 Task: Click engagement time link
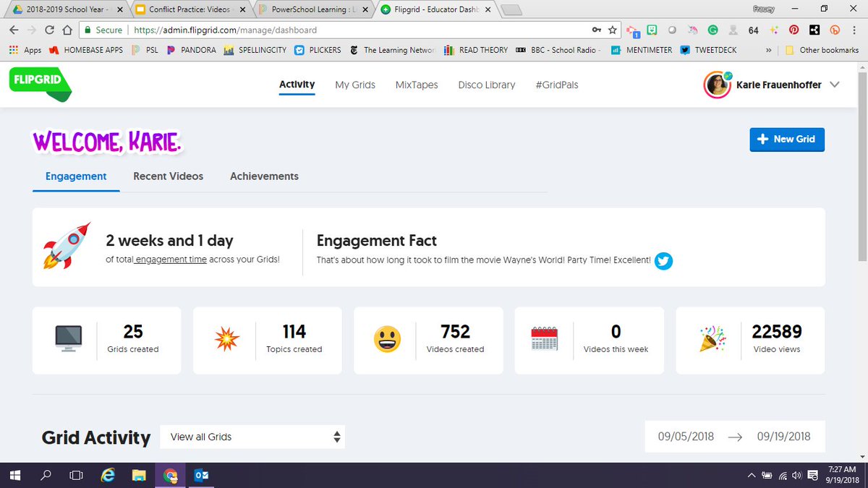pos(171,260)
